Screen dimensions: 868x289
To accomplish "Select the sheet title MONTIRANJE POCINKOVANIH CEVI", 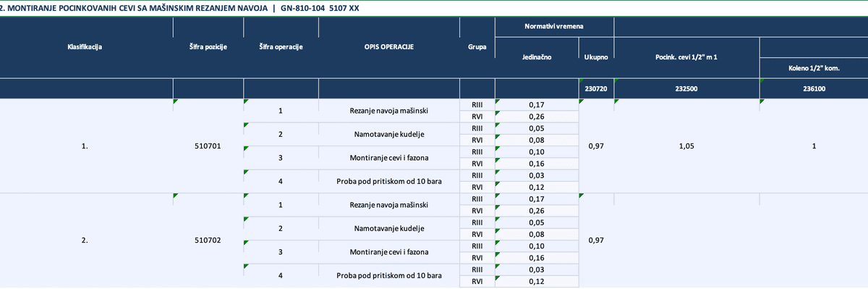I will (180, 8).
